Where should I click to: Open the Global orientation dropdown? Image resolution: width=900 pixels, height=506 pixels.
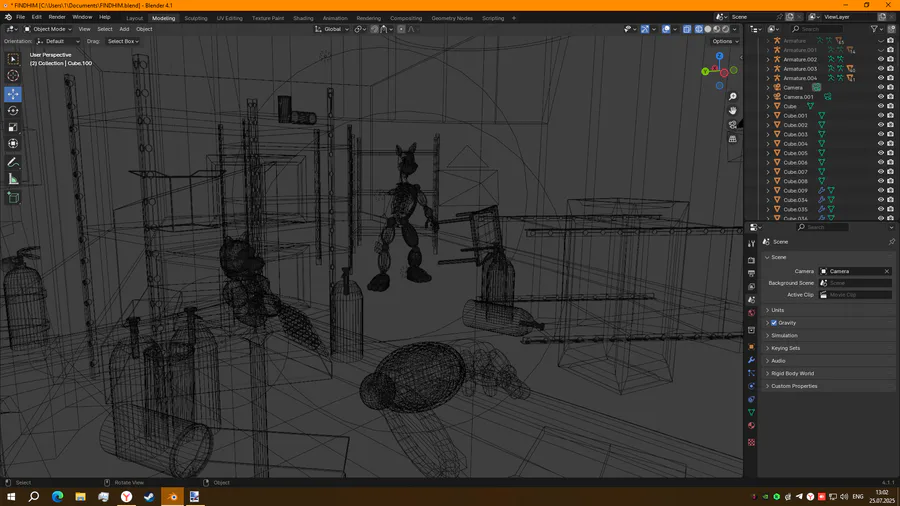pyautogui.click(x=332, y=29)
